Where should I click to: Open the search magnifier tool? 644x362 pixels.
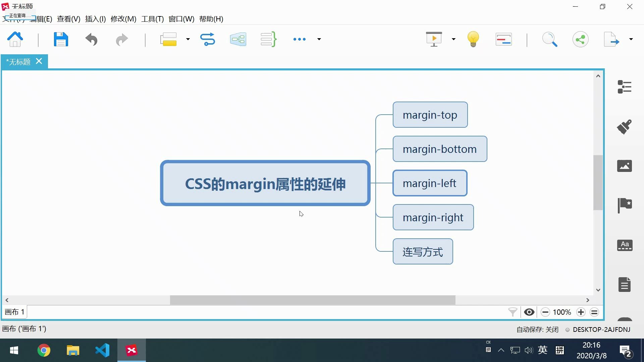click(549, 40)
